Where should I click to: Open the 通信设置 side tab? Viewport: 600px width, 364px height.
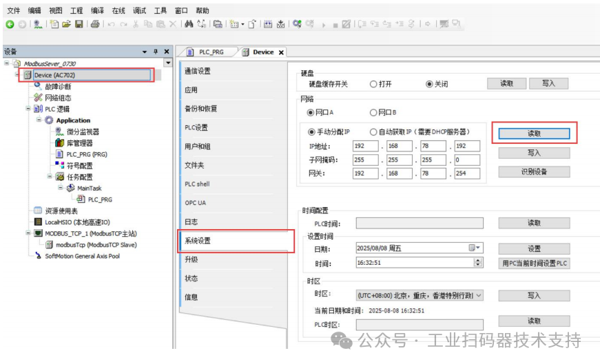(x=234, y=71)
